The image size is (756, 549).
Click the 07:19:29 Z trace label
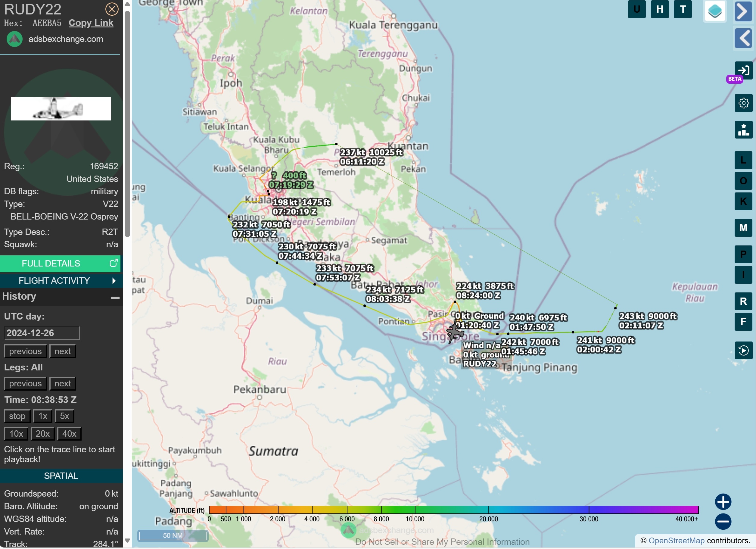pyautogui.click(x=291, y=185)
